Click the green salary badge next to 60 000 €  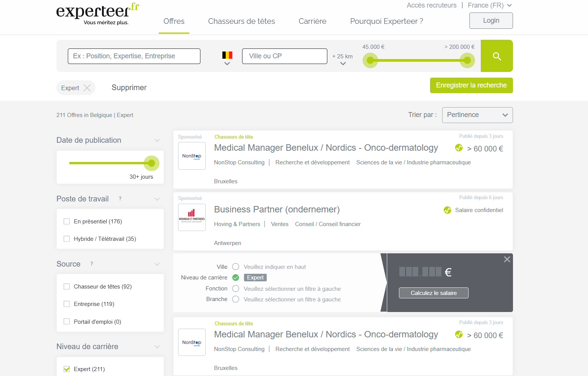click(x=459, y=148)
